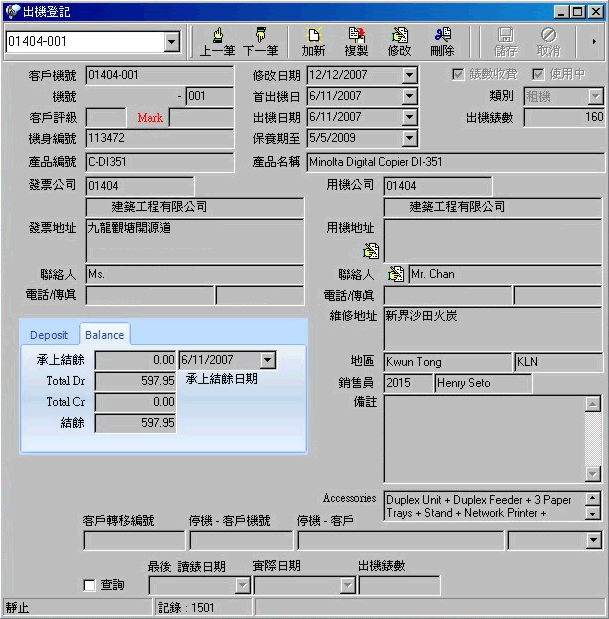Image resolution: width=609 pixels, height=619 pixels.
Task: Click the copy address icon under 用機地址
Action: pos(371,251)
